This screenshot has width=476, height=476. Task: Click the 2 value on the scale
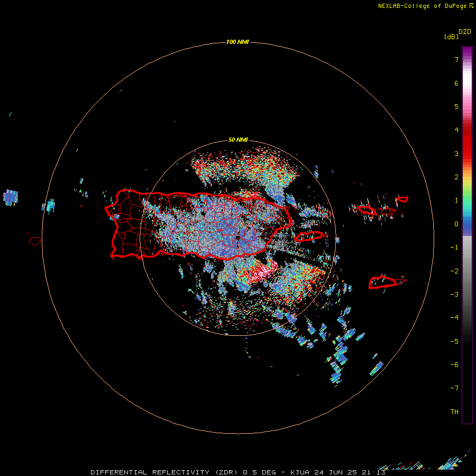pos(456,177)
